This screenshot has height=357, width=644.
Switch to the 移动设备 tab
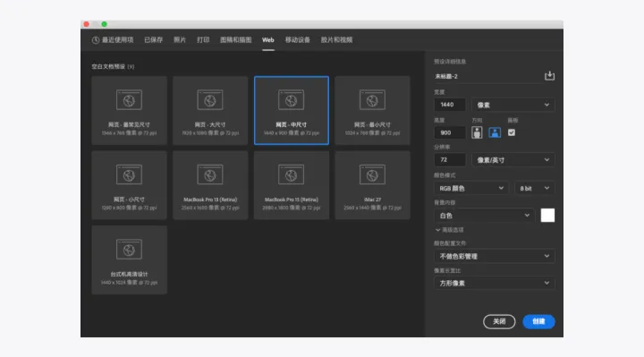(x=298, y=40)
